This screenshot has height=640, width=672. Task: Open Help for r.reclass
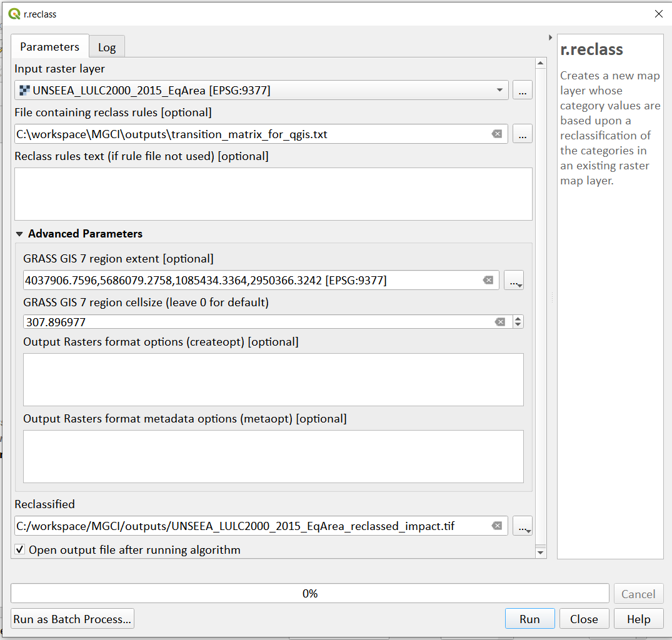tap(638, 619)
